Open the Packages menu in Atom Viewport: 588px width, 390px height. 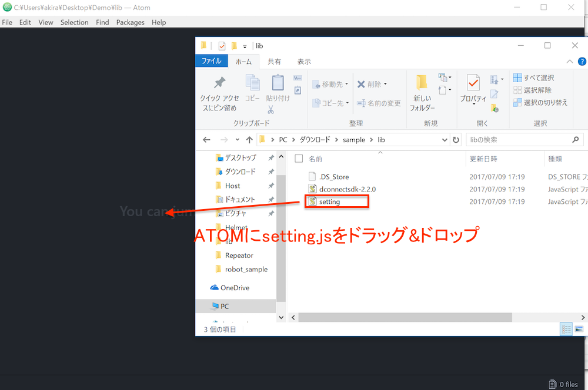tap(130, 22)
